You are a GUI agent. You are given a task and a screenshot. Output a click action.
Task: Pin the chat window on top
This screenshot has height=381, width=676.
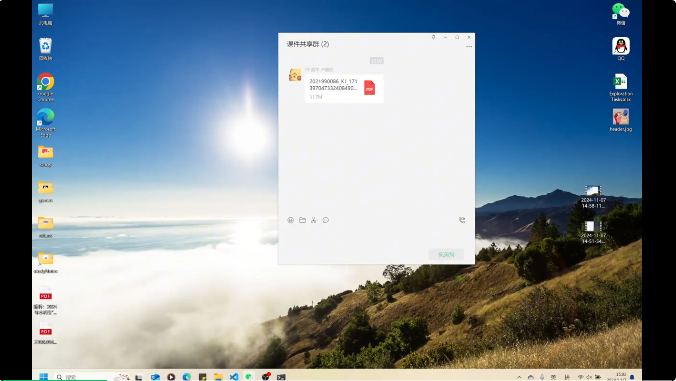[433, 37]
